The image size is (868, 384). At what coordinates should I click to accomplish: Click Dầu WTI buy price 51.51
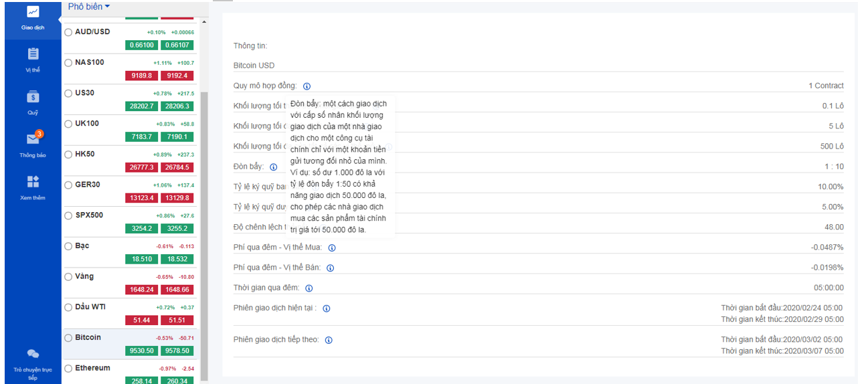177,320
